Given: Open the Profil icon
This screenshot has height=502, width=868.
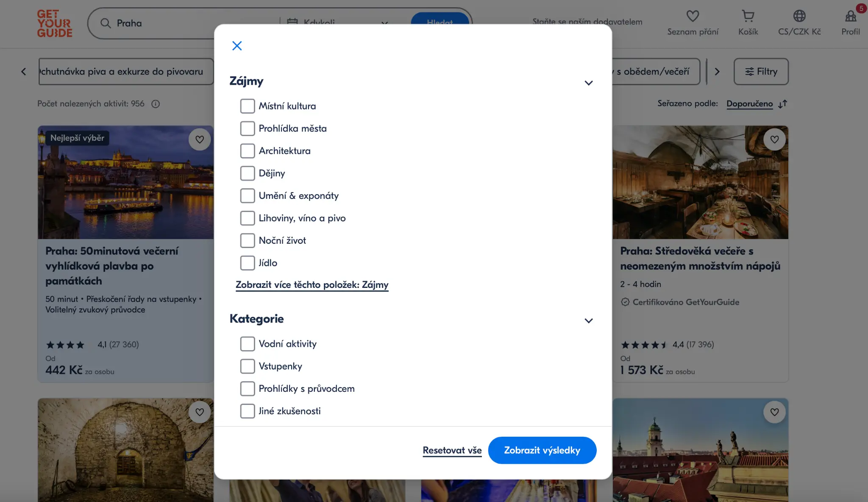Looking at the screenshot, I should pyautogui.click(x=850, y=17).
